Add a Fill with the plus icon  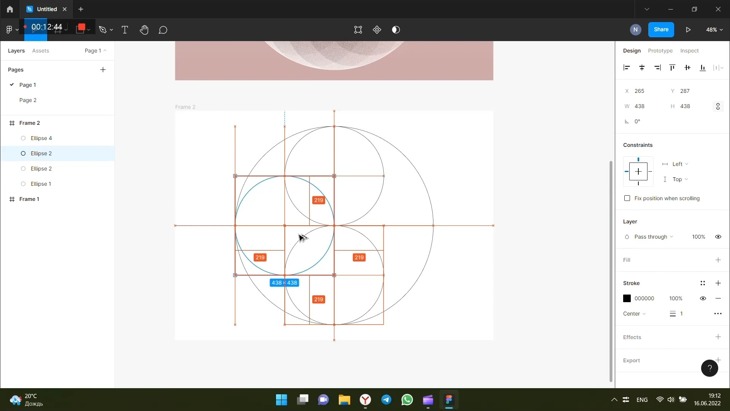tap(718, 260)
